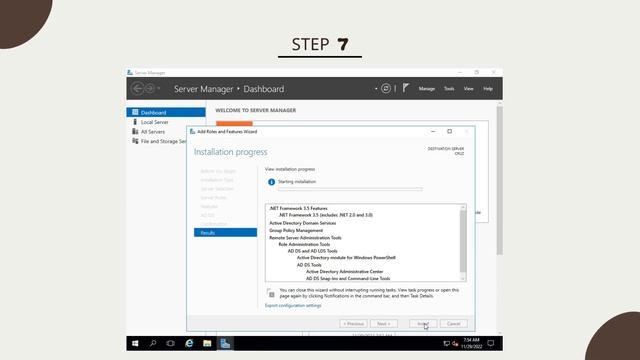The image size is (640, 360).
Task: Click the File and Storage Services icon
Action: [135, 141]
